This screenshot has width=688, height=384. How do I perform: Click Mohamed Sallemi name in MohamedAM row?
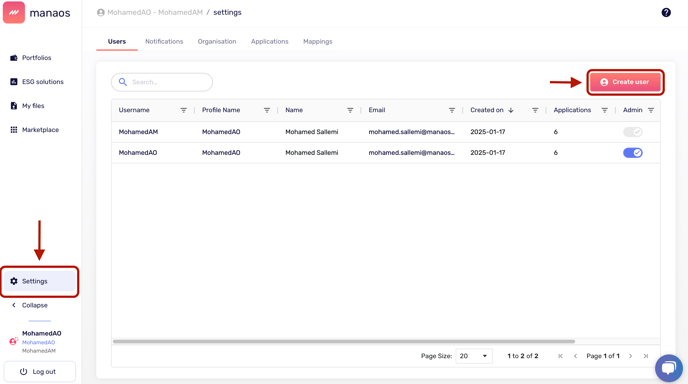click(x=312, y=132)
